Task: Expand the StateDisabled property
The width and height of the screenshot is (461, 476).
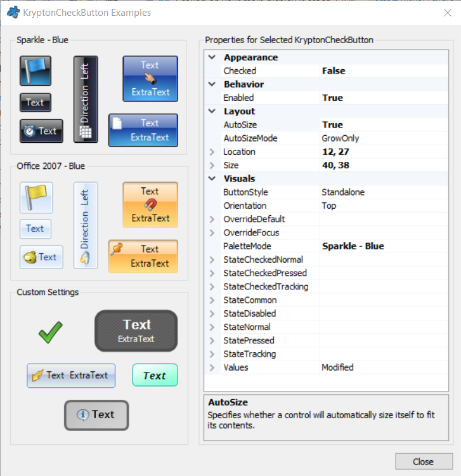Action: click(x=212, y=314)
